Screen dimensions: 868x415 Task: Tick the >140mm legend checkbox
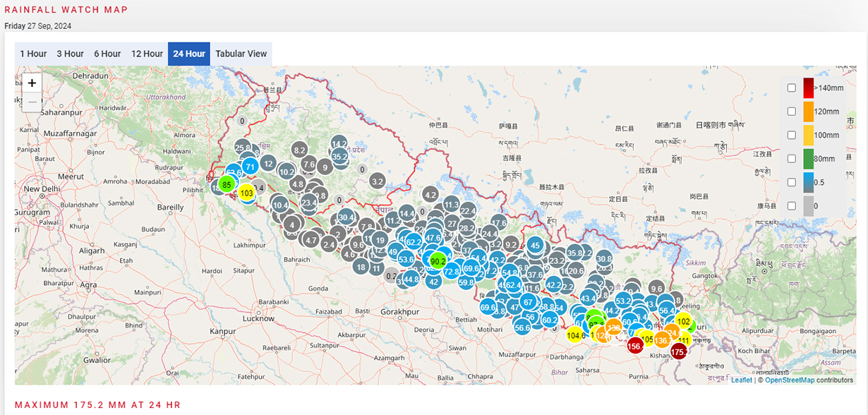792,88
